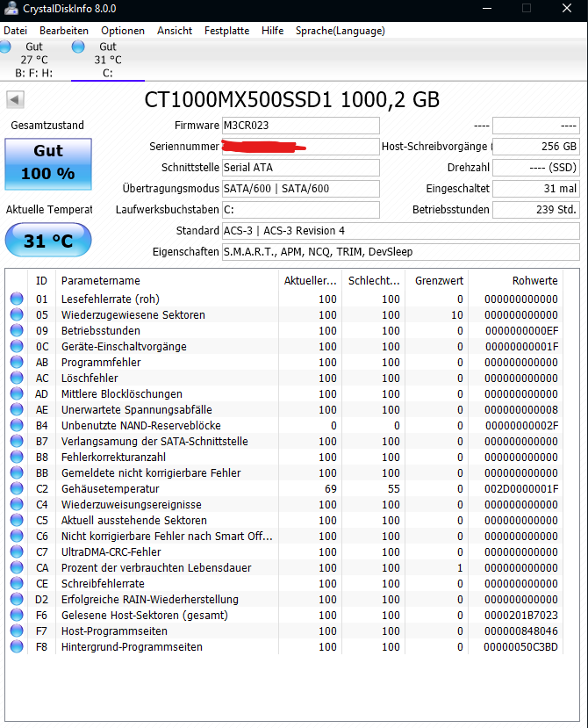The height and width of the screenshot is (728, 588).
Task: Switch to the B: F: H: disk tab
Action: pos(34,60)
